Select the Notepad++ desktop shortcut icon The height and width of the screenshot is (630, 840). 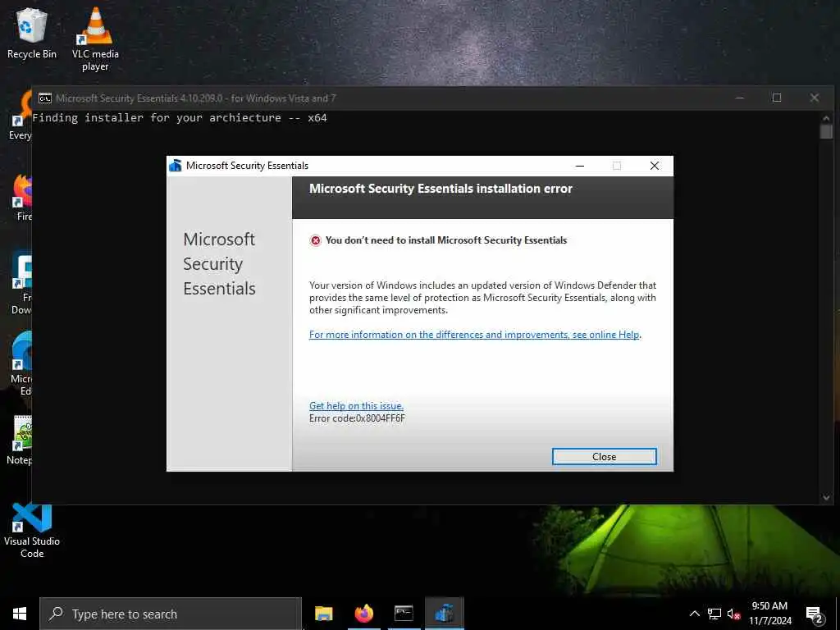coord(20,440)
